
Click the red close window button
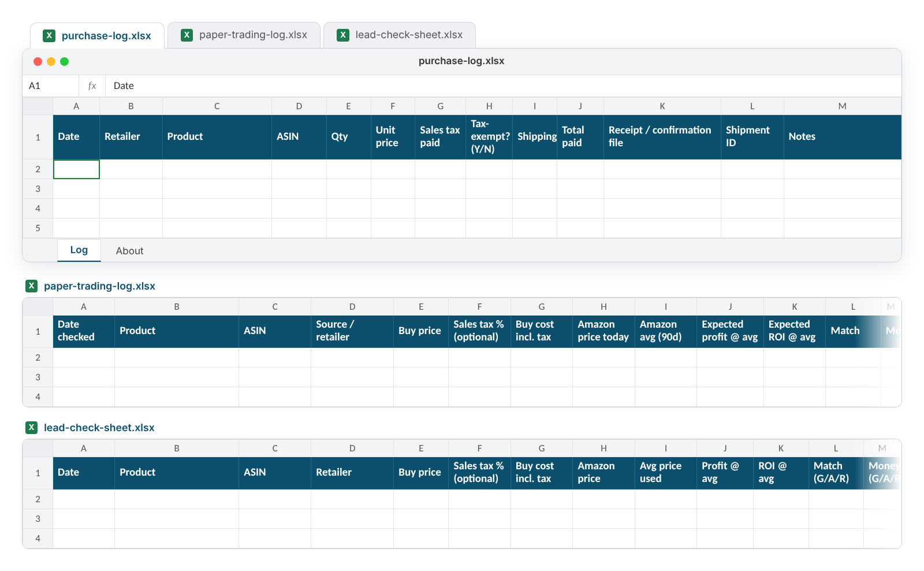click(38, 61)
